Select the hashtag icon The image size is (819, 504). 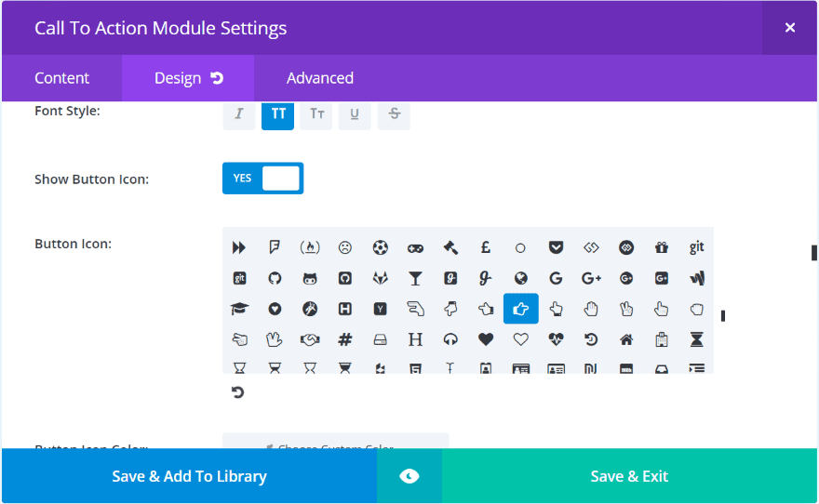coord(344,339)
